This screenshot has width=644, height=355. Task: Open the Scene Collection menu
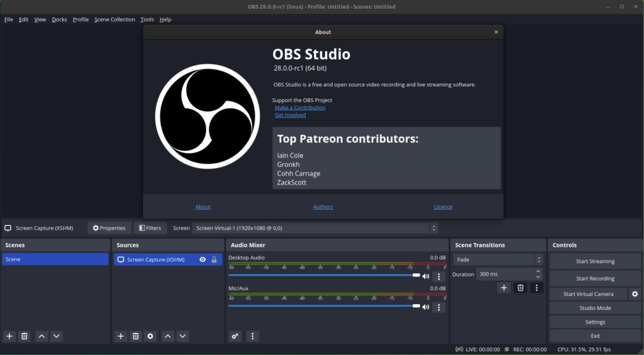point(114,20)
